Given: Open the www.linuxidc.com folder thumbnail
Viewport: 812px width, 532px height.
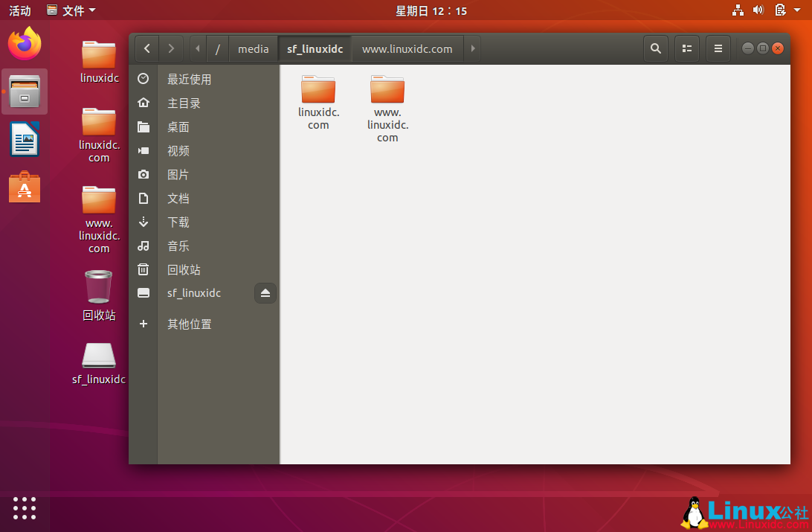Looking at the screenshot, I should [x=387, y=93].
